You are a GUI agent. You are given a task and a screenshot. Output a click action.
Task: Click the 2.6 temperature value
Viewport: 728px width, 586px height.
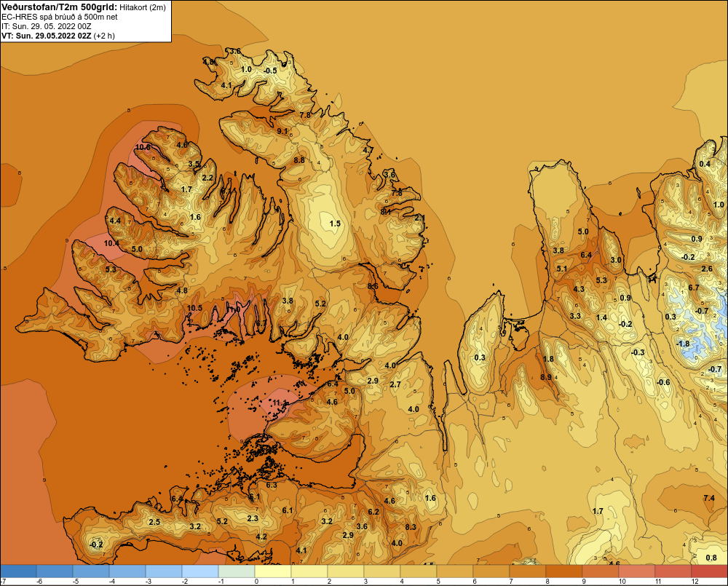click(707, 269)
